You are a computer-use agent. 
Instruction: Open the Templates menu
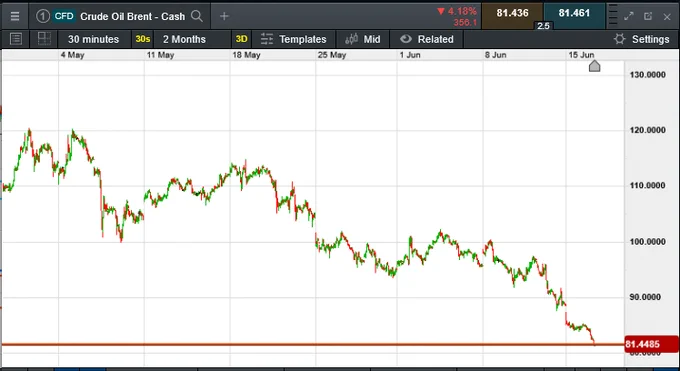tap(293, 39)
